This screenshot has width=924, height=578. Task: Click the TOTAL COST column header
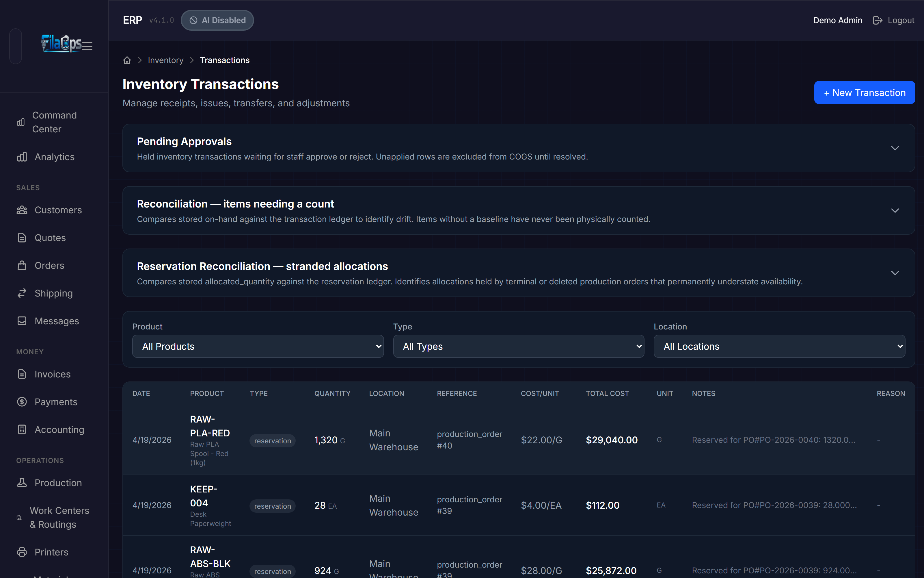tap(607, 393)
